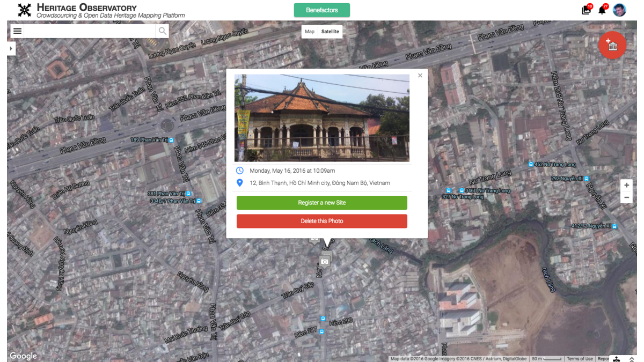Click the heritage house photo thumbnail
The height and width of the screenshot is (362, 644).
322,118
